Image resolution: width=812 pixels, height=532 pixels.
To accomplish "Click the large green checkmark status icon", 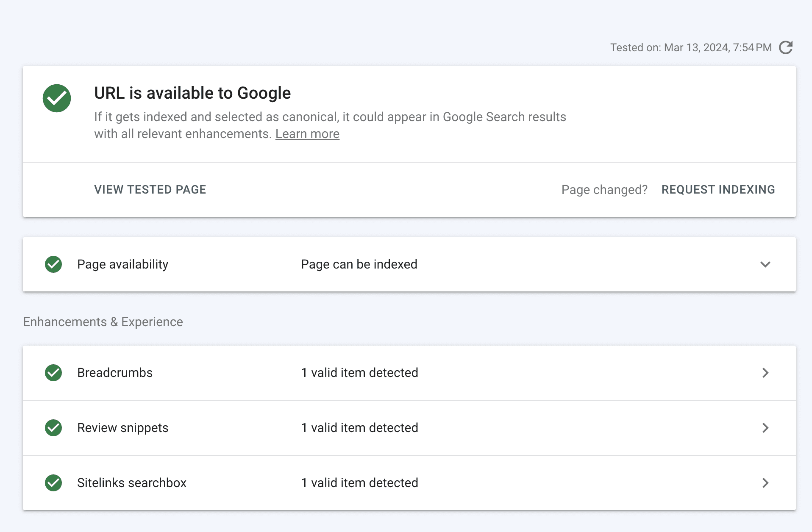I will 57,98.
